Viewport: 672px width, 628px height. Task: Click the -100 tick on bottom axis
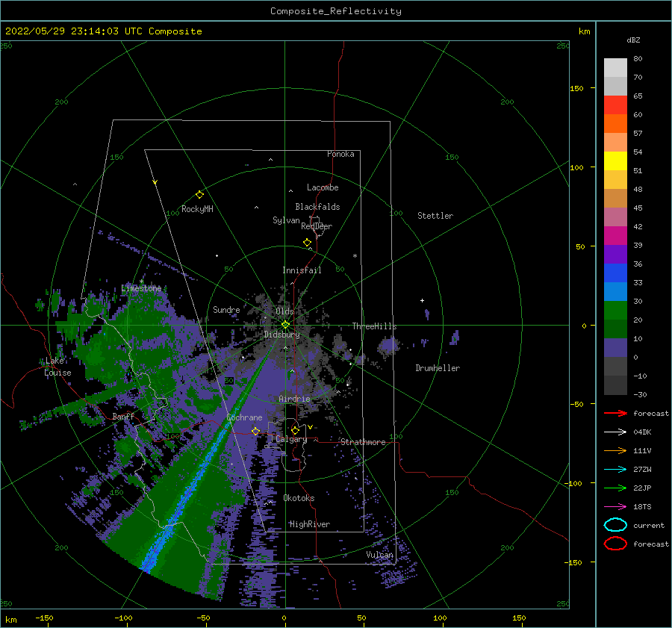pyautogui.click(x=123, y=618)
